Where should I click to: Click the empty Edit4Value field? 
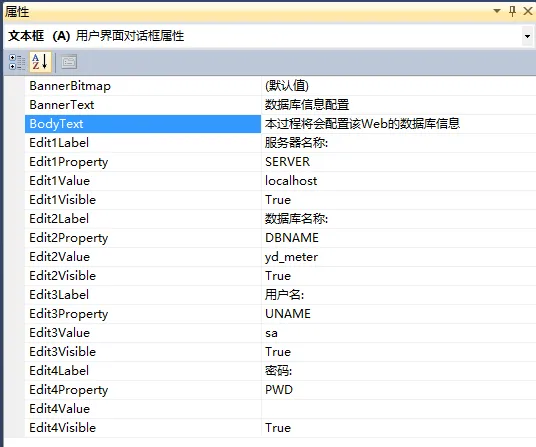(399, 409)
